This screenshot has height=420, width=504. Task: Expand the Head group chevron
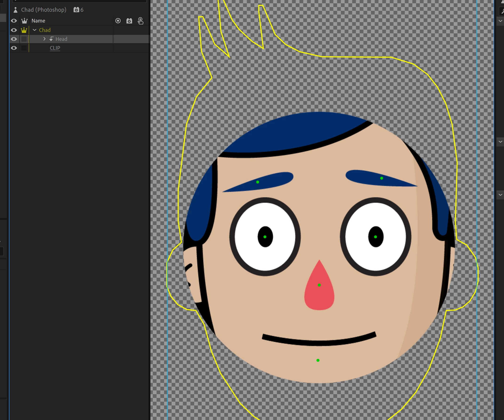tap(44, 39)
